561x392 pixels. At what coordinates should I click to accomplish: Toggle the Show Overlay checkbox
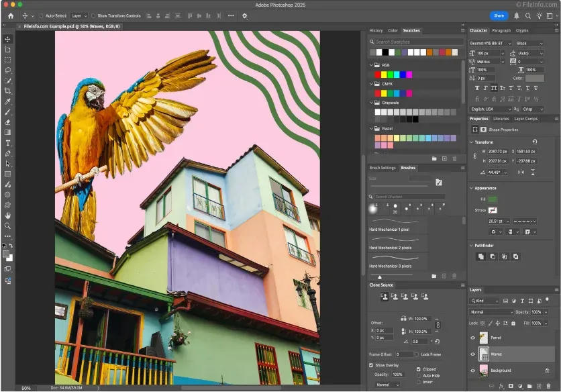coord(371,365)
